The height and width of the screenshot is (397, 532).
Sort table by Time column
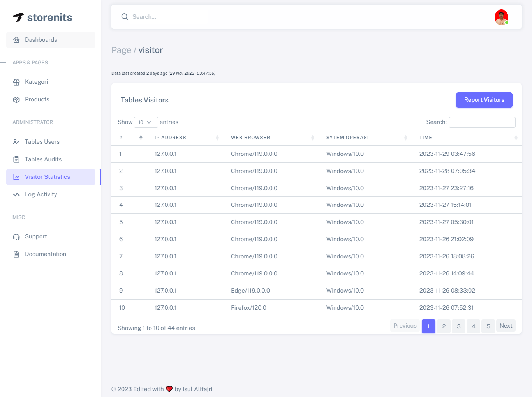(467, 138)
